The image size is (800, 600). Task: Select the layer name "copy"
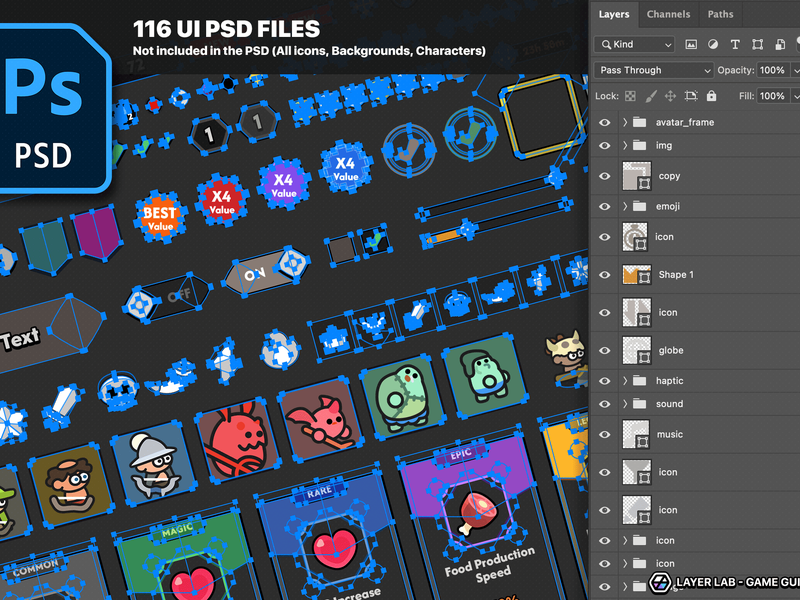[x=669, y=176]
